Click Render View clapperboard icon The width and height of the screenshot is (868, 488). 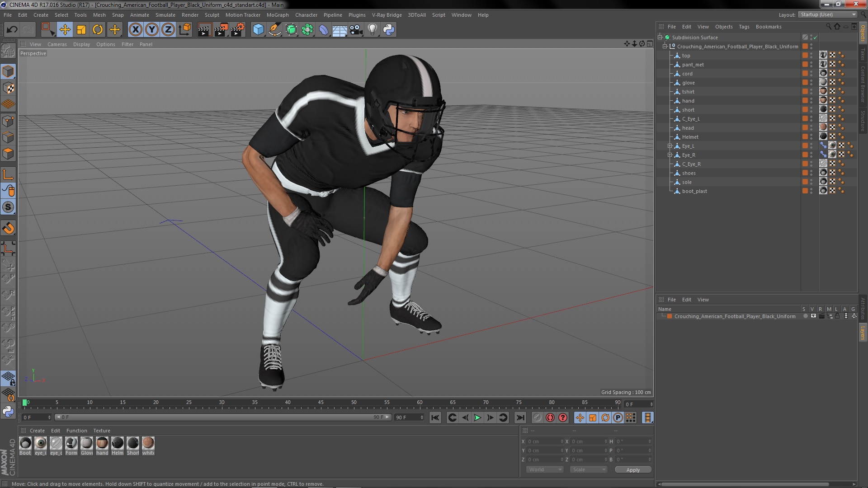click(x=204, y=30)
